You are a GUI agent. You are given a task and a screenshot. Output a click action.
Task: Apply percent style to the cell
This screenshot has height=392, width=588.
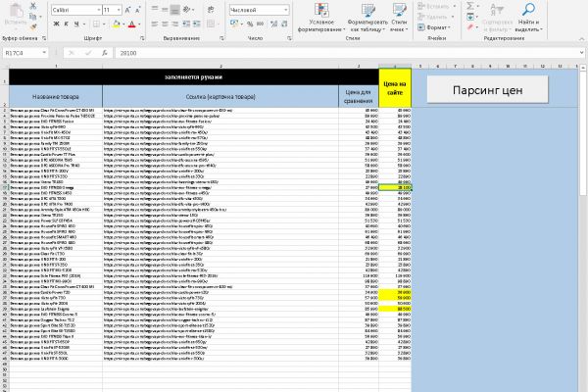click(250, 24)
